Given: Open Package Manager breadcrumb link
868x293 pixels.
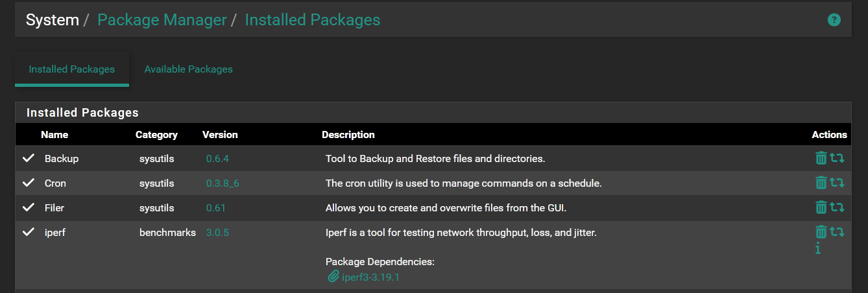Looking at the screenshot, I should 162,20.
